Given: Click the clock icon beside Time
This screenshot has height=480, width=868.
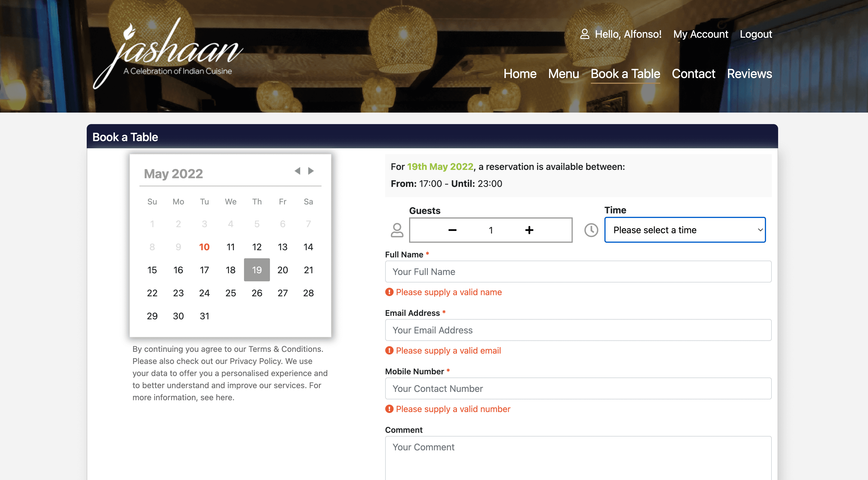Looking at the screenshot, I should pyautogui.click(x=591, y=230).
